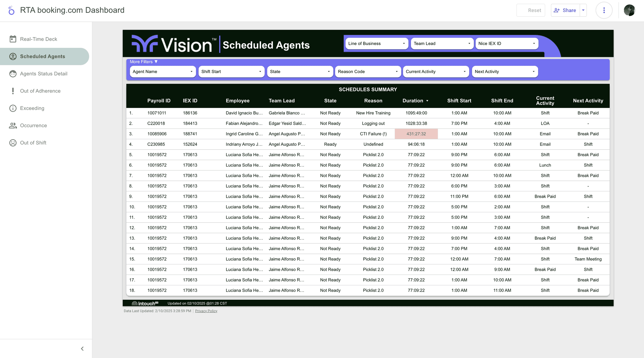Open the Share dropdown arrow
This screenshot has width=644, height=358.
point(583,10)
